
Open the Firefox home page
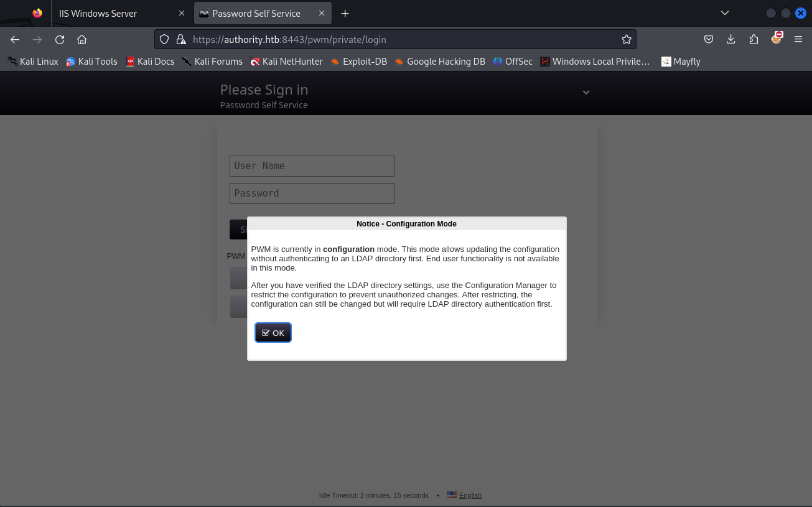pyautogui.click(x=82, y=39)
